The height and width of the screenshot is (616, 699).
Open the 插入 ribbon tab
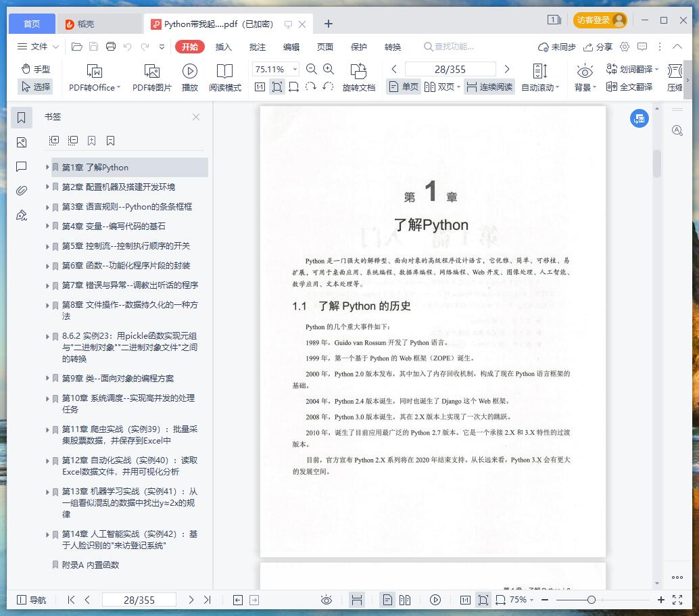[223, 47]
